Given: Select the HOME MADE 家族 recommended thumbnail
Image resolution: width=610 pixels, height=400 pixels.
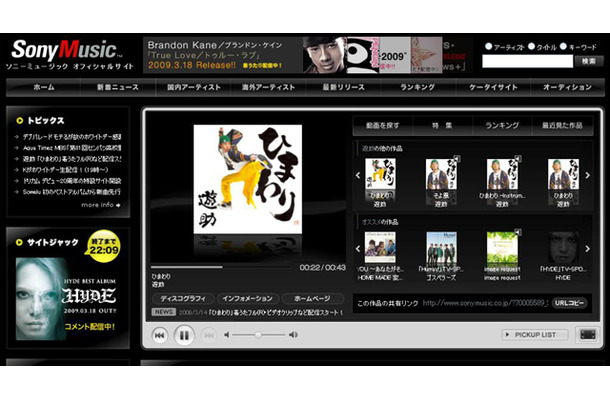Looking at the screenshot, I should click(x=380, y=247).
